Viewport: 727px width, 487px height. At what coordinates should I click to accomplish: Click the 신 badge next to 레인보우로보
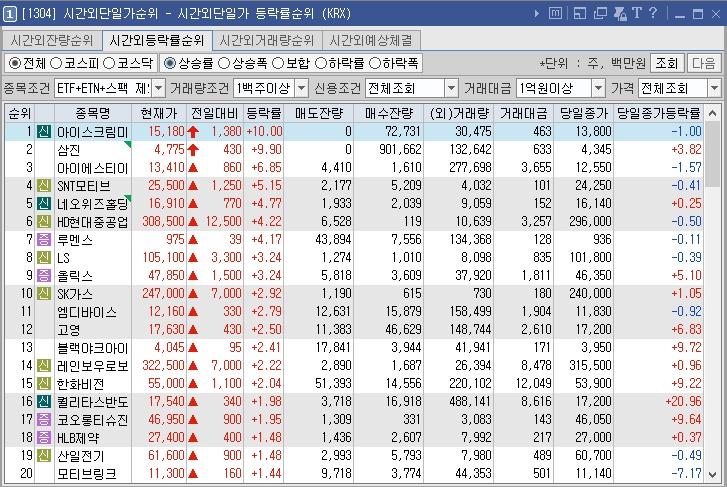pos(44,365)
